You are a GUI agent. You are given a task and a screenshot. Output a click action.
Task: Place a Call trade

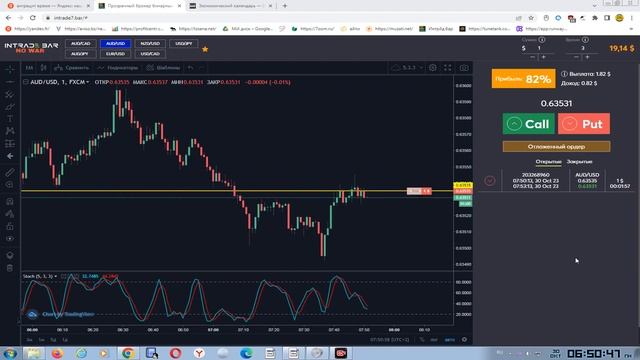[x=529, y=124]
